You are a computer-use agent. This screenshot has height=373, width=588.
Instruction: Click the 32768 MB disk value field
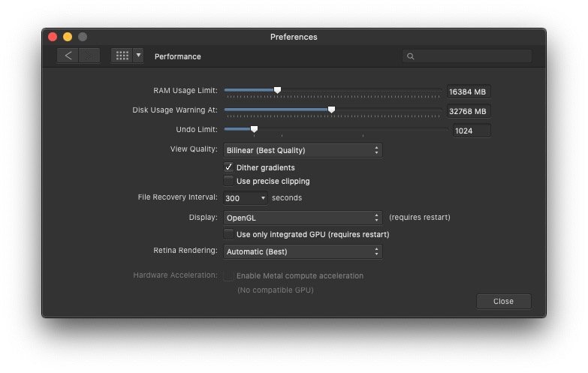pyautogui.click(x=469, y=111)
